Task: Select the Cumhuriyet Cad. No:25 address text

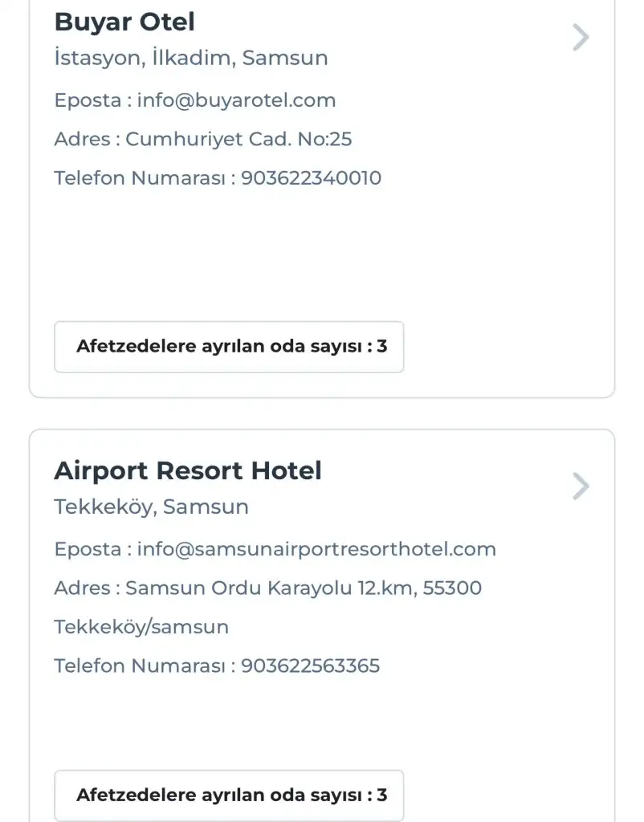Action: (x=238, y=139)
